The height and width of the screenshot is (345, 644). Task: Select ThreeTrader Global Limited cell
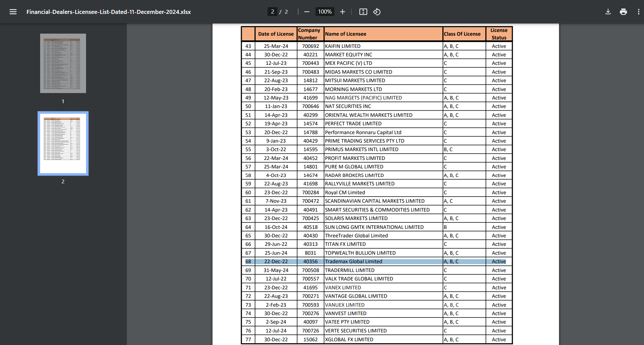(x=383, y=236)
